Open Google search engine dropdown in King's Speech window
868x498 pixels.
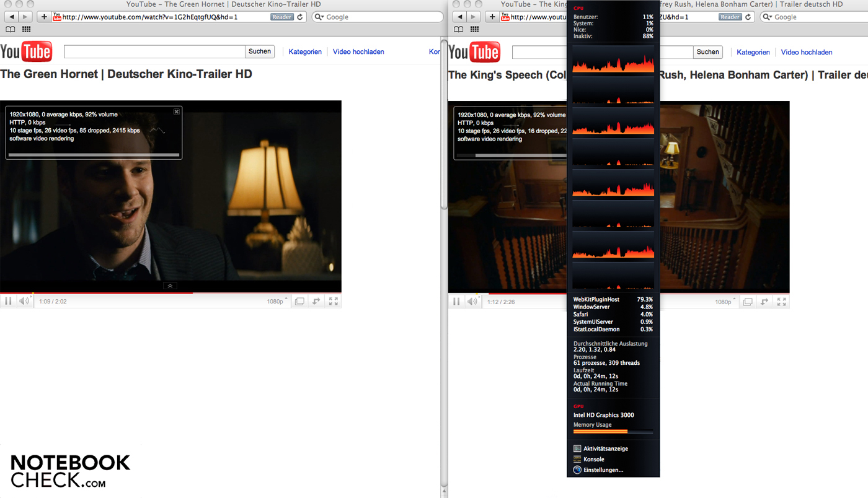(768, 17)
